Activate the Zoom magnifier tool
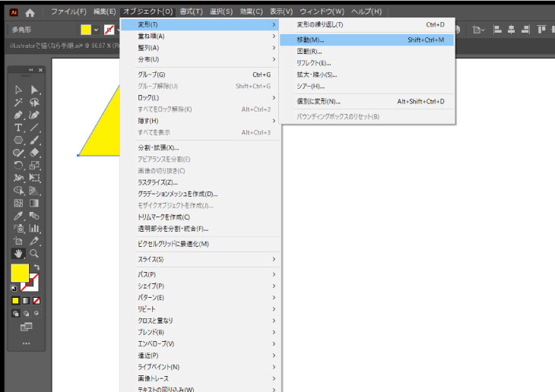Viewport: 555px width, 392px height. (34, 253)
